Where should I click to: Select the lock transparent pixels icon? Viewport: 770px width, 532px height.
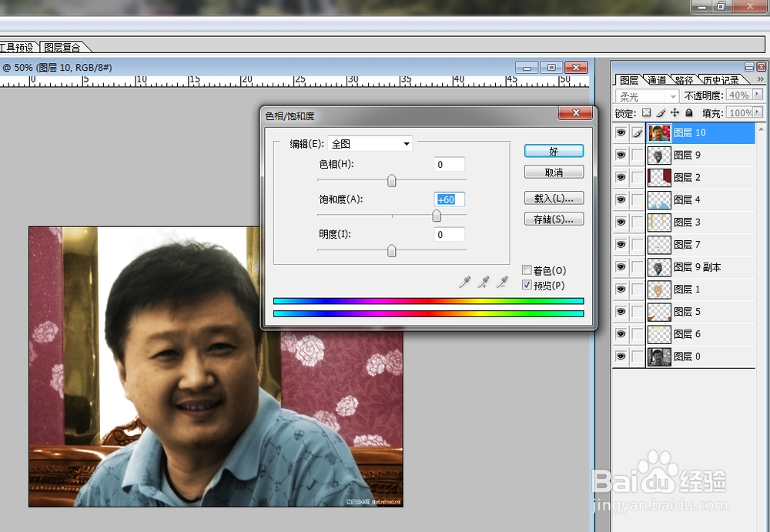pos(645,113)
